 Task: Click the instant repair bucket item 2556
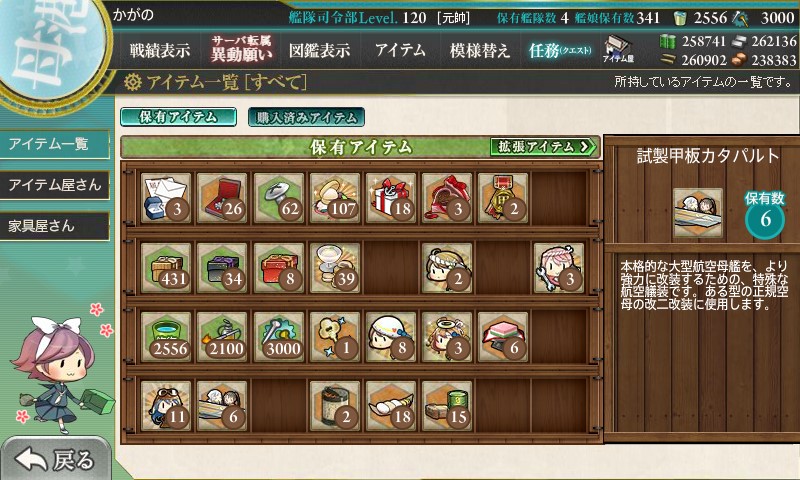click(166, 337)
